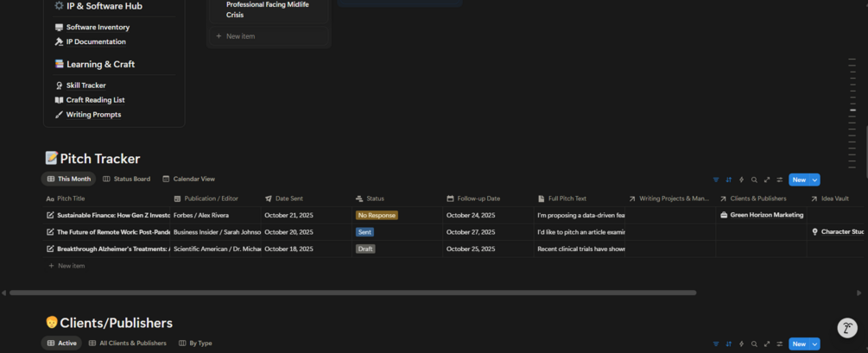This screenshot has height=353, width=868.
Task: Click the Future of Remote Work page icon
Action: click(x=51, y=232)
